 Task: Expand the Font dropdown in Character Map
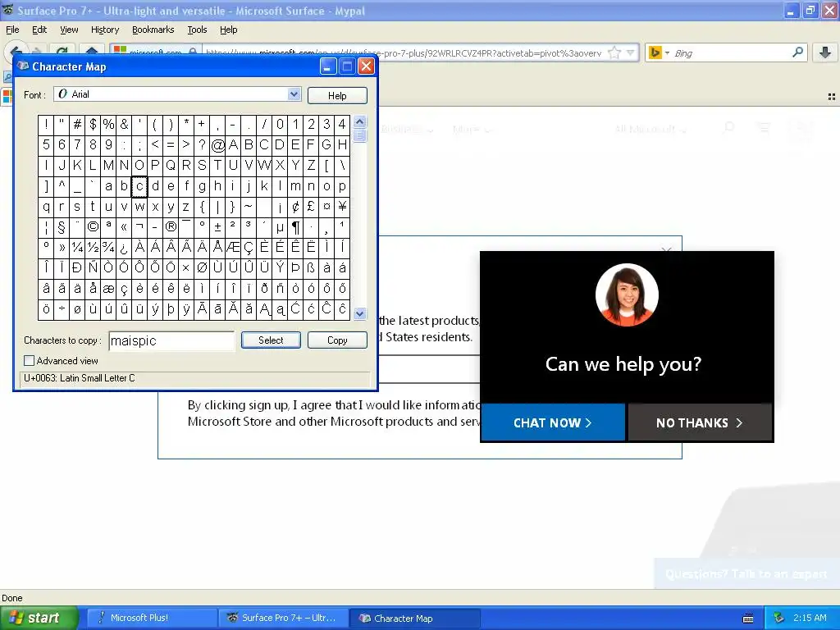[294, 94]
